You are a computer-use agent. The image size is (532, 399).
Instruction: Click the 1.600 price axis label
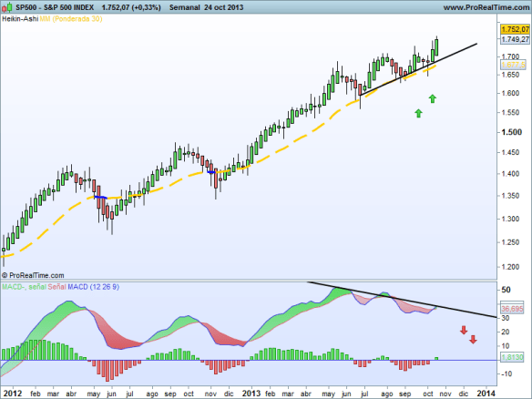pyautogui.click(x=510, y=93)
